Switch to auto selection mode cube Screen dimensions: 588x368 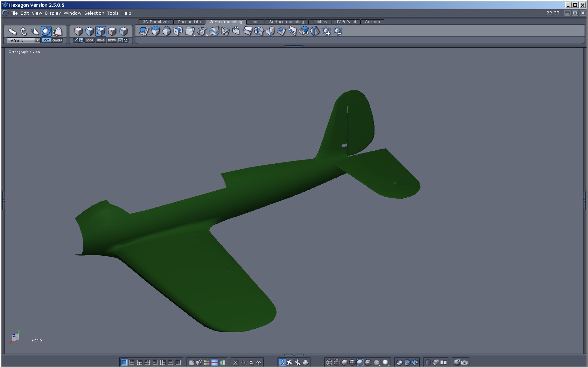(x=123, y=32)
